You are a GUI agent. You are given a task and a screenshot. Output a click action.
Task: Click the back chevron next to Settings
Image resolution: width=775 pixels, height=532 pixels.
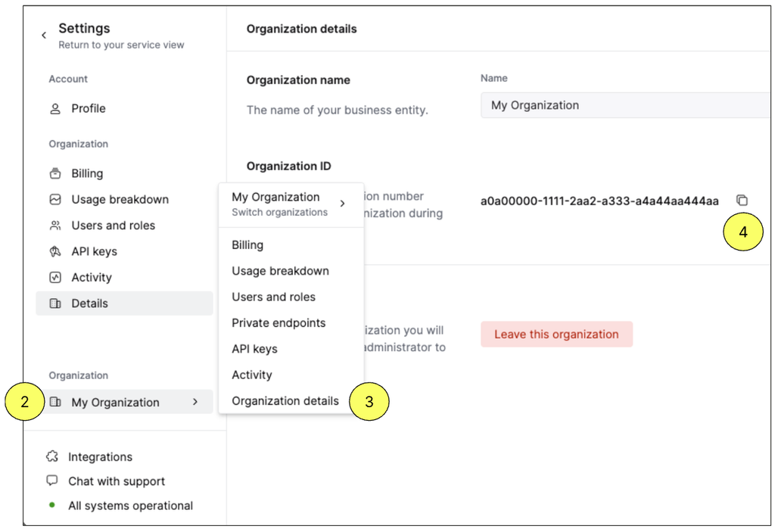click(x=43, y=34)
